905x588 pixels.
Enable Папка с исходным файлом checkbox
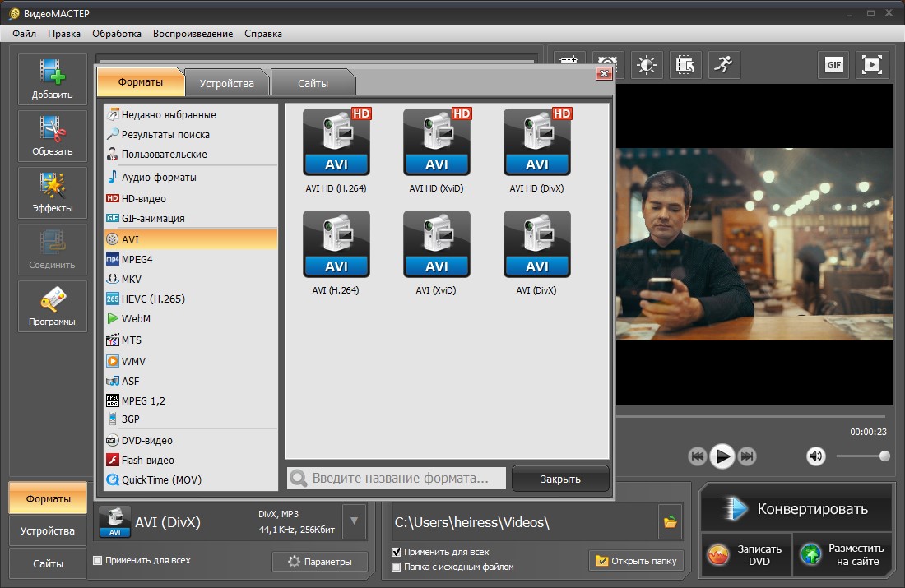point(396,567)
